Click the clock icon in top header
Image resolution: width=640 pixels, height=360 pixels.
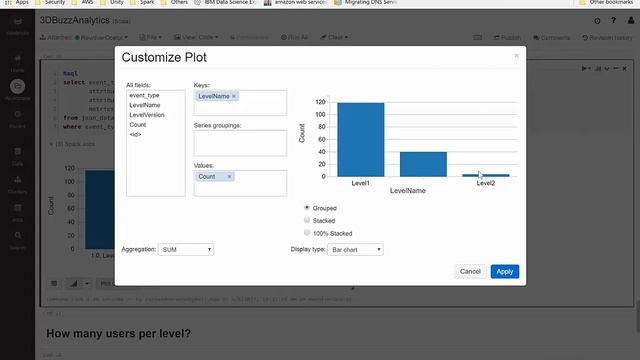597,21
